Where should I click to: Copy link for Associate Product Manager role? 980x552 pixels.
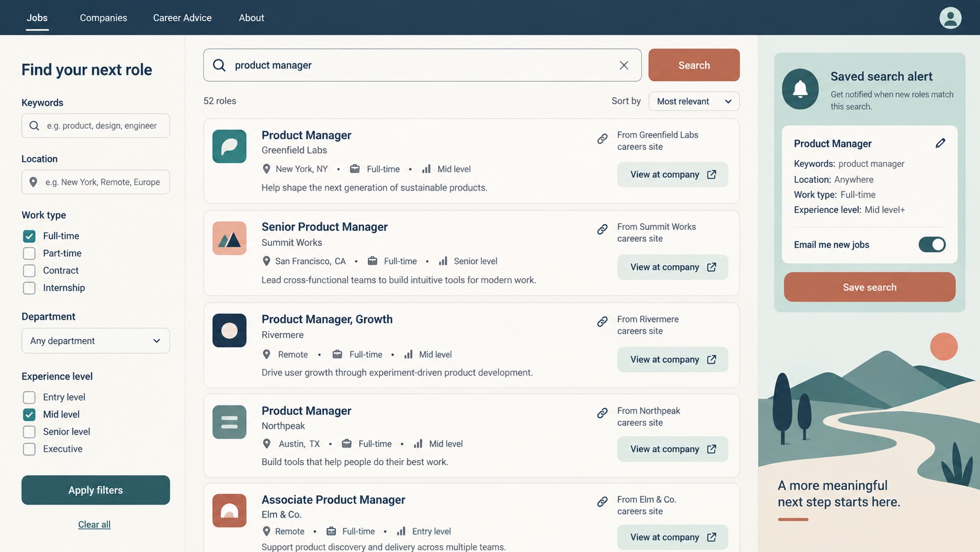(602, 502)
